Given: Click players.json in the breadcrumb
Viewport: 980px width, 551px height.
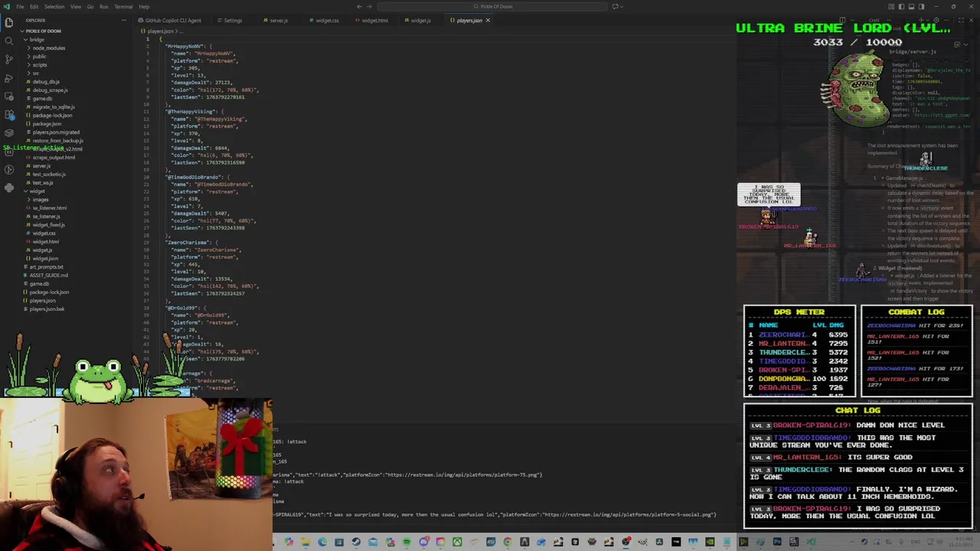Looking at the screenshot, I should [162, 31].
